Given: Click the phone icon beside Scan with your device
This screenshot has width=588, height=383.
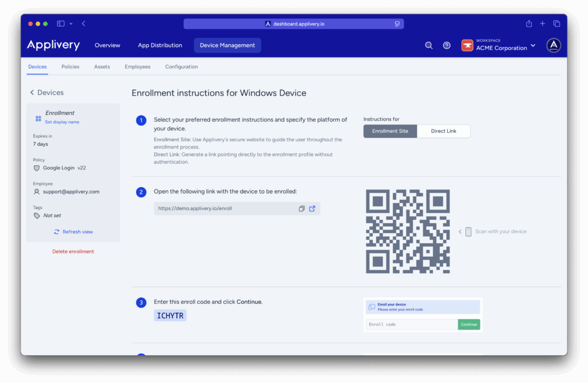Looking at the screenshot, I should click(x=469, y=231).
